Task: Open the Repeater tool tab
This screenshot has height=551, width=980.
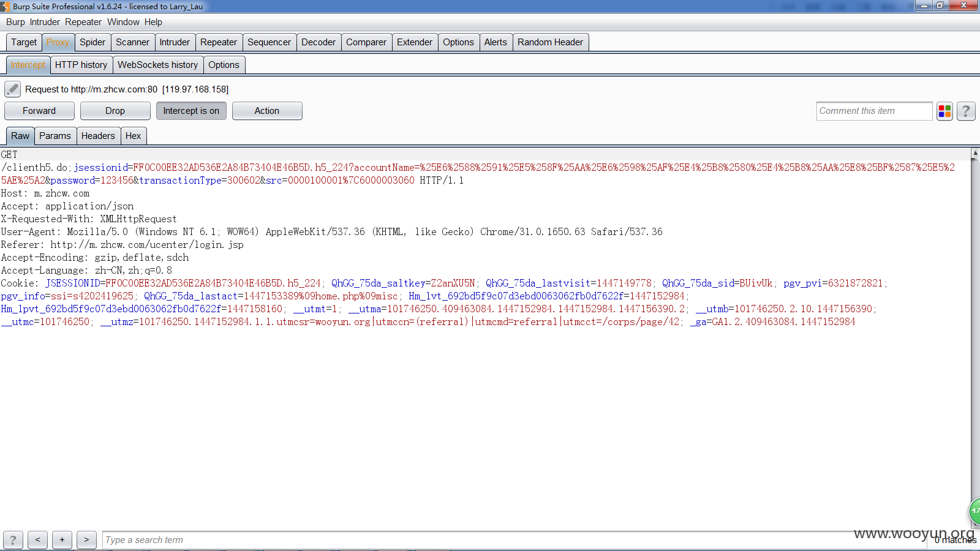Action: (219, 42)
